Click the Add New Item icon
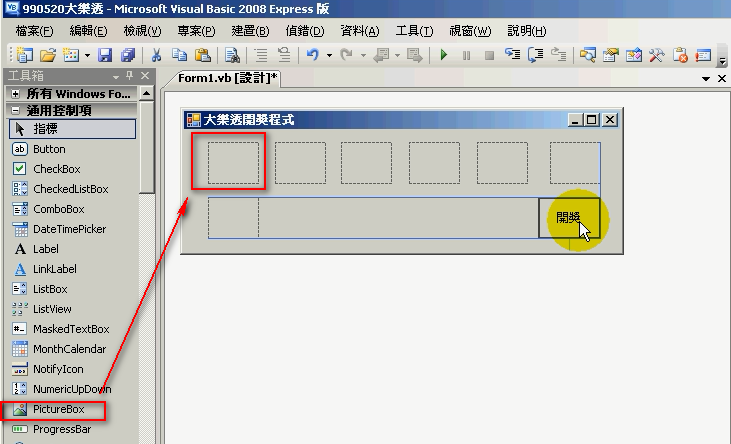This screenshot has width=731, height=444. coord(71,55)
